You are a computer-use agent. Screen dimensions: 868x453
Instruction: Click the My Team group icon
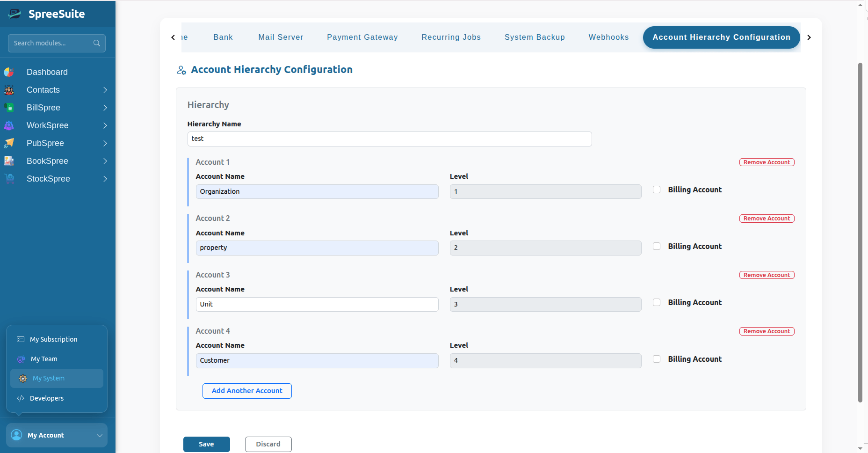21,359
